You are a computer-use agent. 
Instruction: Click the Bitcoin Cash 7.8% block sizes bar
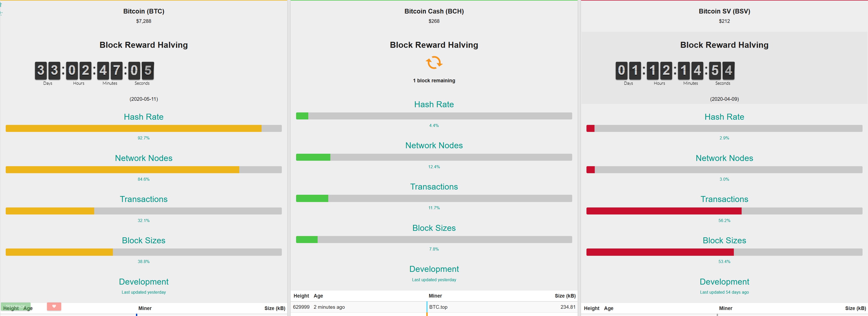click(x=434, y=239)
